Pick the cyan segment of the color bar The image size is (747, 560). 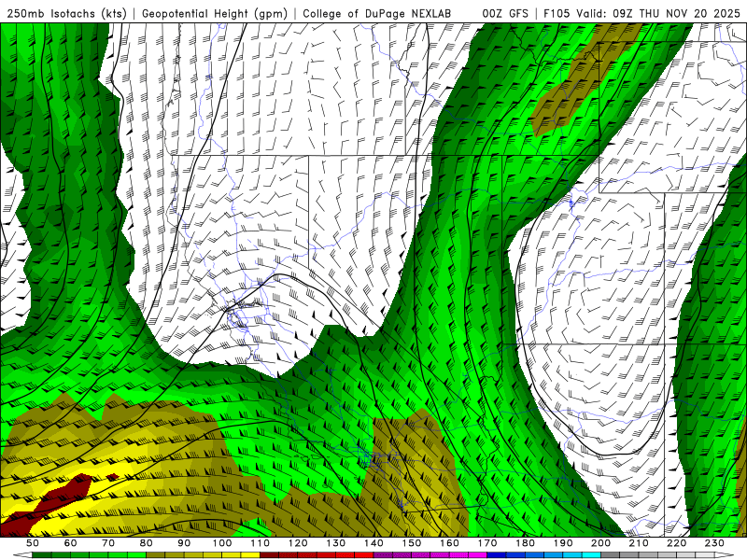pos(591,555)
